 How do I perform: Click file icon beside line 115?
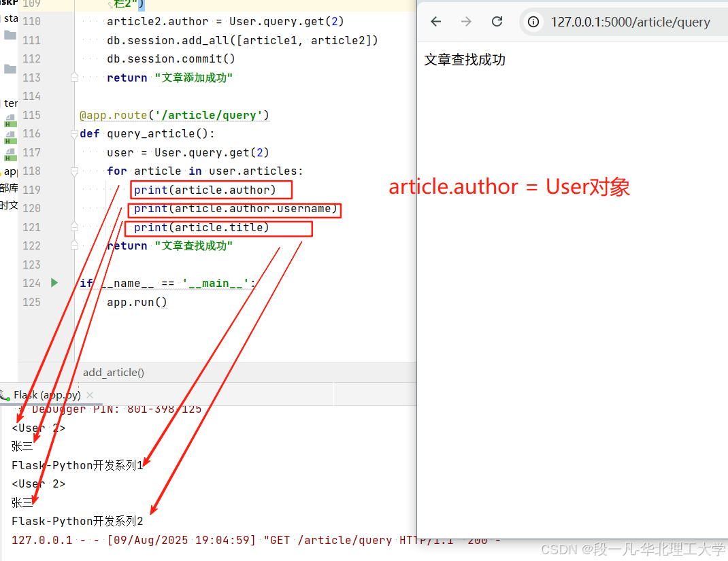pos(10,120)
